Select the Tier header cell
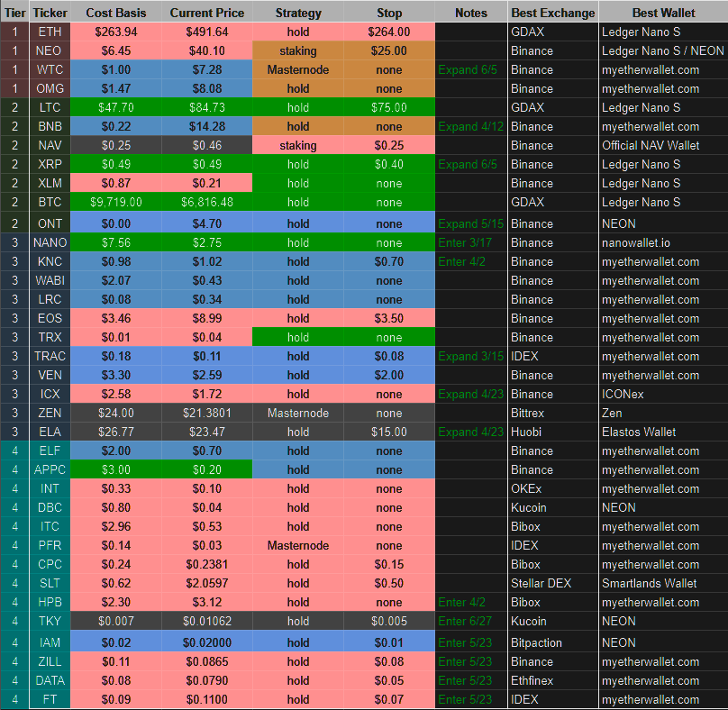The width and height of the screenshot is (728, 710). [14, 13]
